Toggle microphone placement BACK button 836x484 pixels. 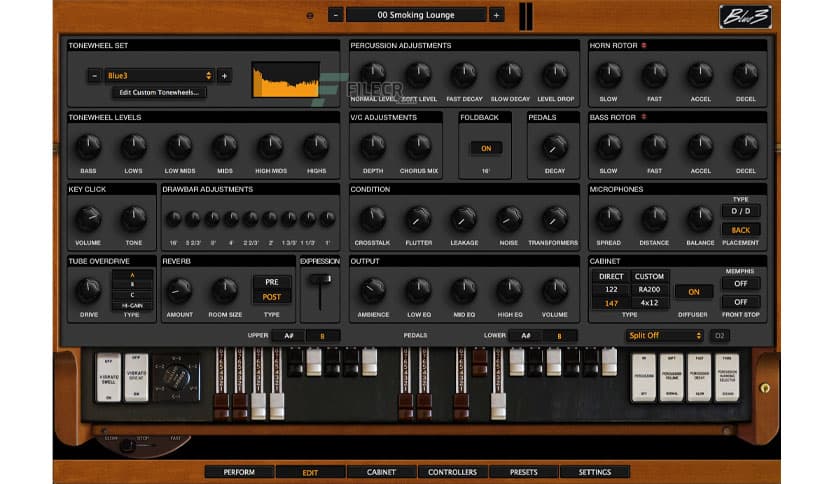(741, 230)
